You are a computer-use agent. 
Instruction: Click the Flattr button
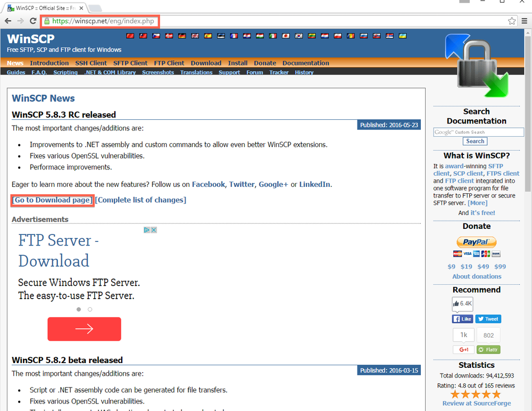pyautogui.click(x=488, y=350)
